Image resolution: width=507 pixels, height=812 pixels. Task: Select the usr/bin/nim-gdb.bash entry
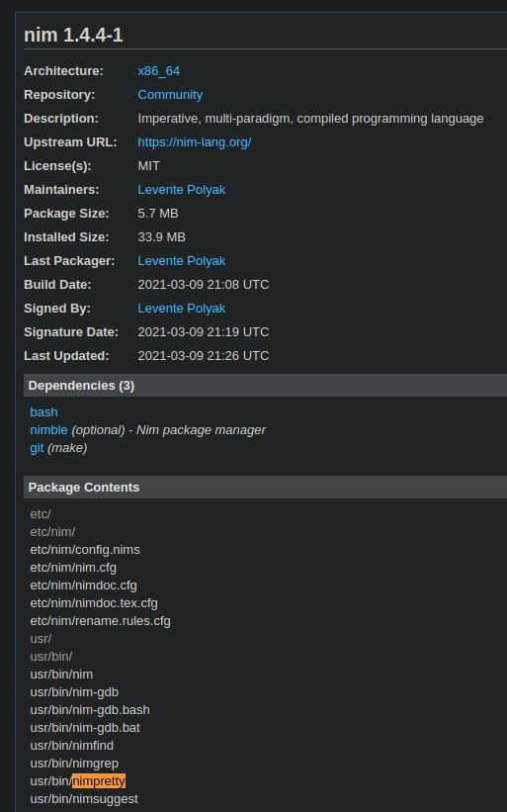(90, 709)
